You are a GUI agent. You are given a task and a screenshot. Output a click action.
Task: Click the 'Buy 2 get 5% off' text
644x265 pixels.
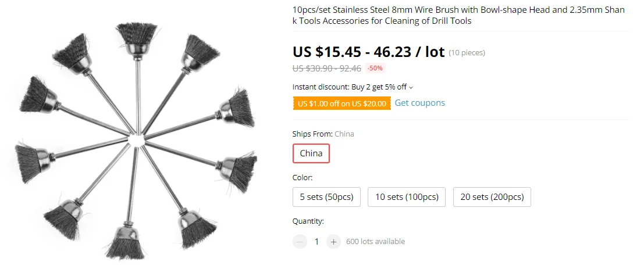point(379,87)
